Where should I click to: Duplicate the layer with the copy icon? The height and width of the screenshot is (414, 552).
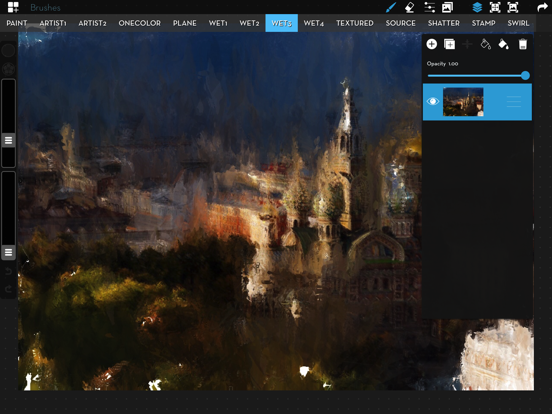pos(449,44)
